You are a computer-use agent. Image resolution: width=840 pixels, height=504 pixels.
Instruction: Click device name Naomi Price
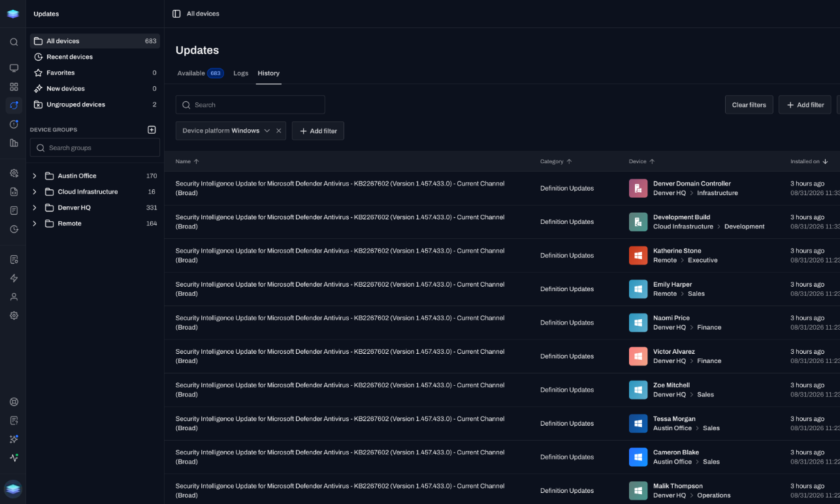pyautogui.click(x=671, y=318)
